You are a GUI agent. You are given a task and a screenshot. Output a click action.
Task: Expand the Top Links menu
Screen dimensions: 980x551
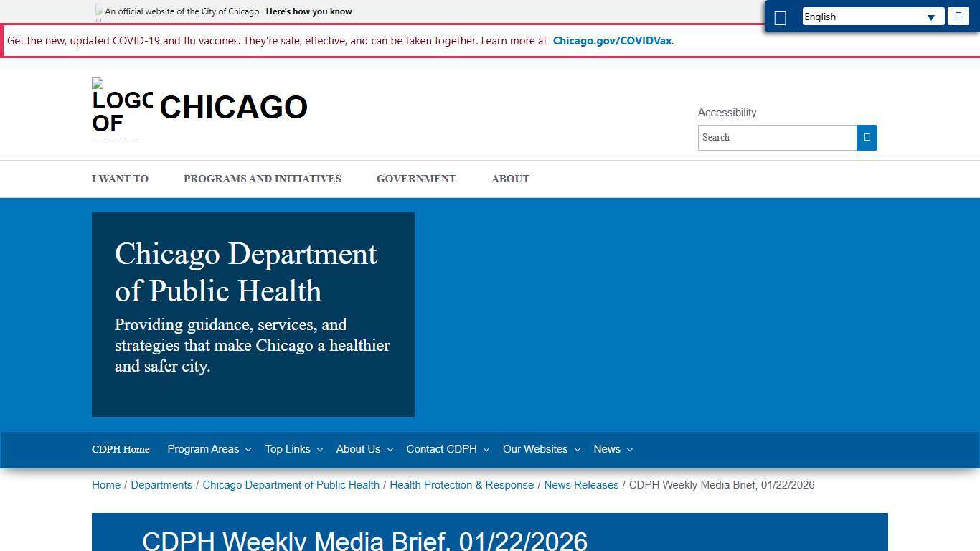pyautogui.click(x=293, y=449)
